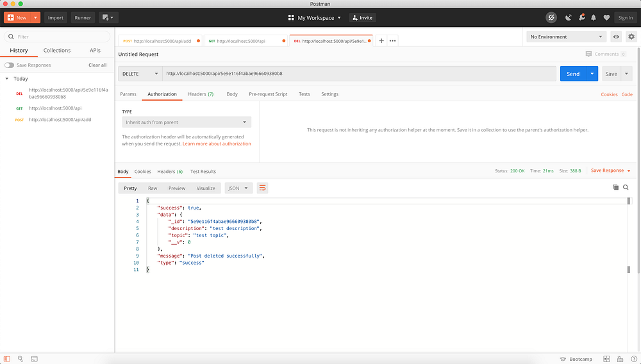
Task: Open the Headers (7) request tab
Action: tap(201, 94)
